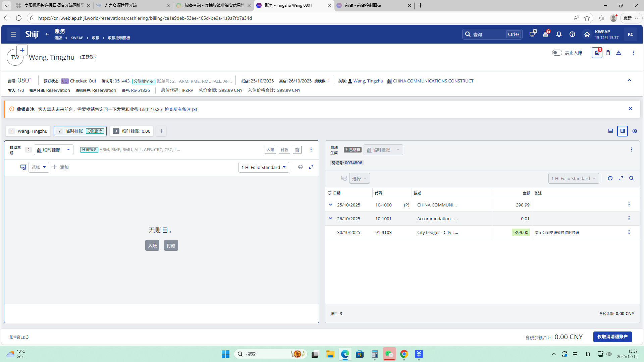
Task: Click the notifications bell icon
Action: tap(559, 34)
